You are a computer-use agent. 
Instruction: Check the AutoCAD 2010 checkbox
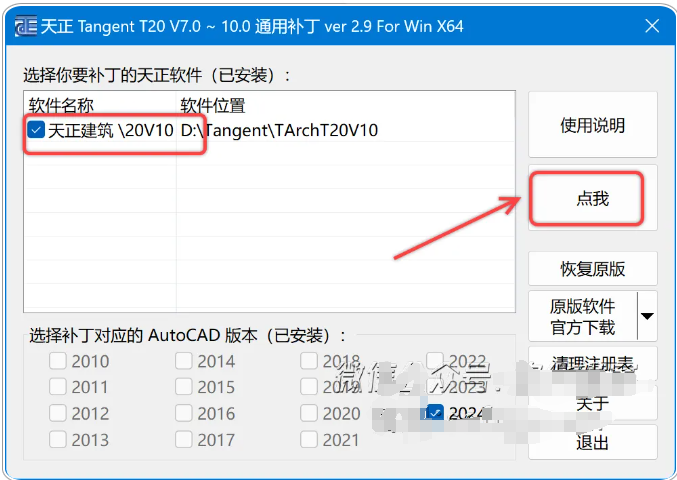click(58, 361)
